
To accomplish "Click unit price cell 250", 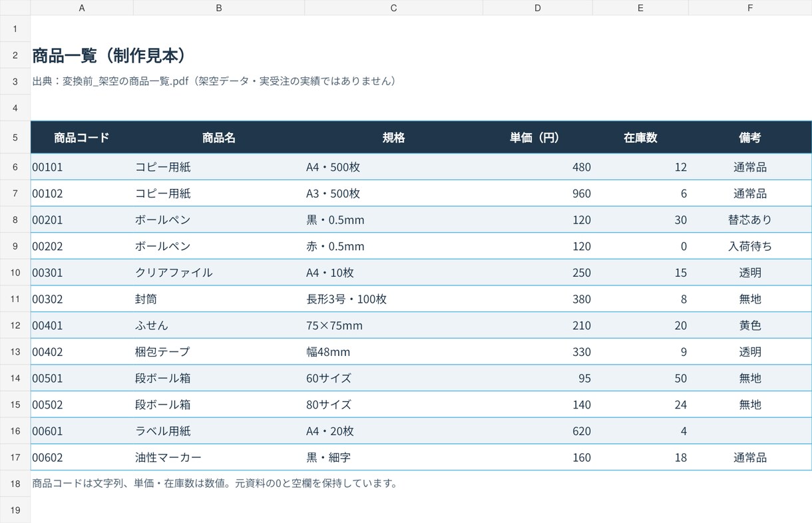I will coord(537,273).
